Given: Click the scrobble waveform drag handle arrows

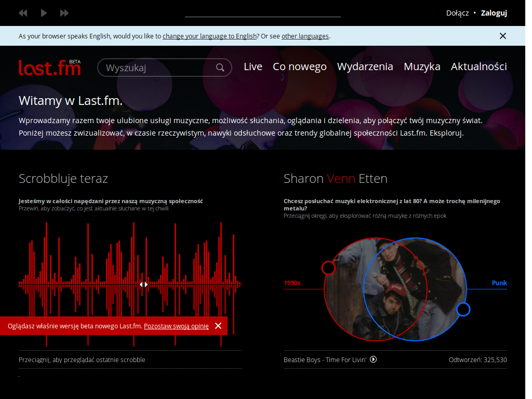Looking at the screenshot, I should pos(143,284).
